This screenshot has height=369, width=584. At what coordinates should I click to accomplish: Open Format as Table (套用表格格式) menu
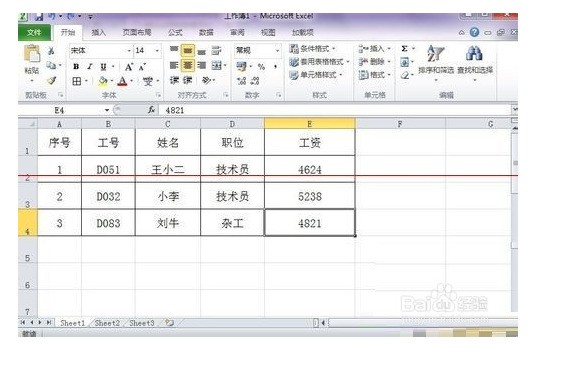tap(320, 62)
